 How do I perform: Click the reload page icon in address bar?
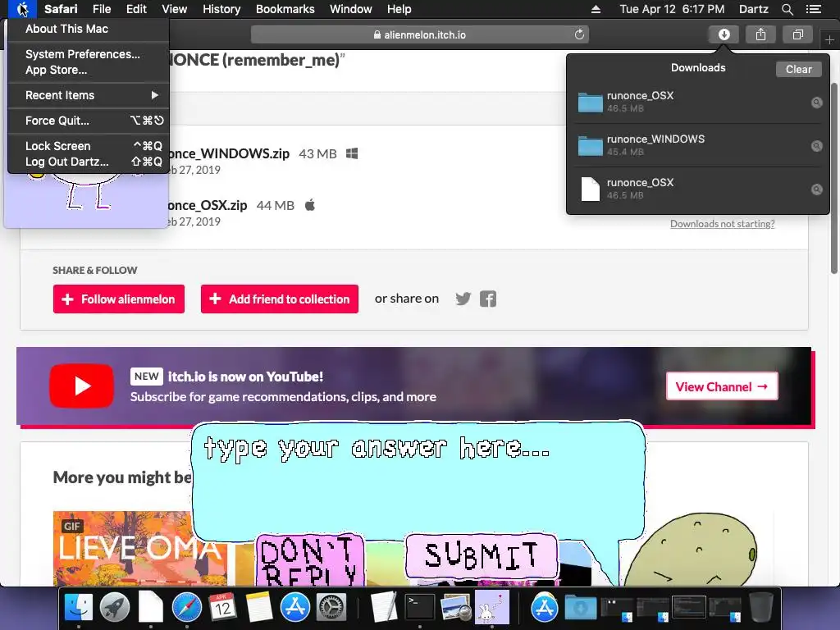point(579,34)
